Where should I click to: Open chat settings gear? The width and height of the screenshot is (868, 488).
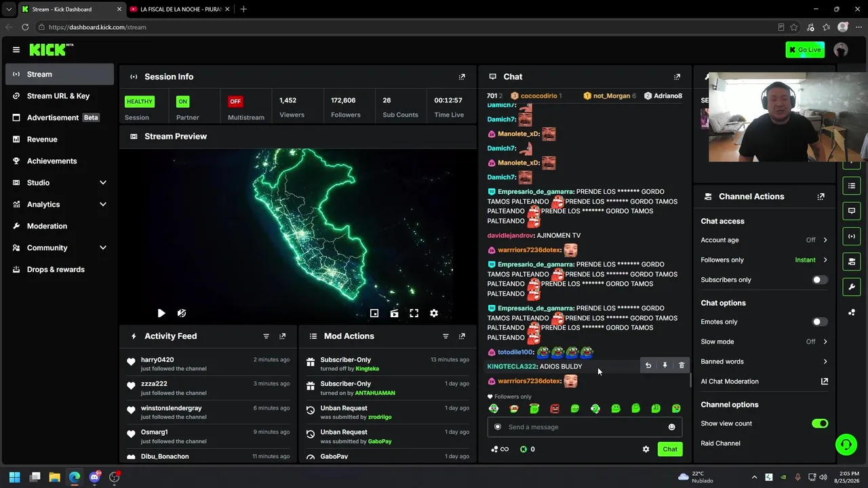tap(646, 449)
